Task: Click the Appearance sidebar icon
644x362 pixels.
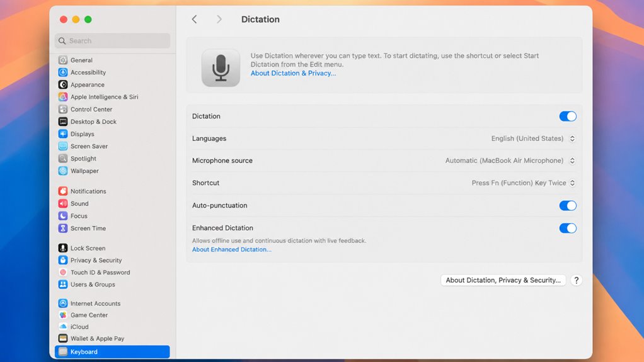Action: tap(63, 84)
